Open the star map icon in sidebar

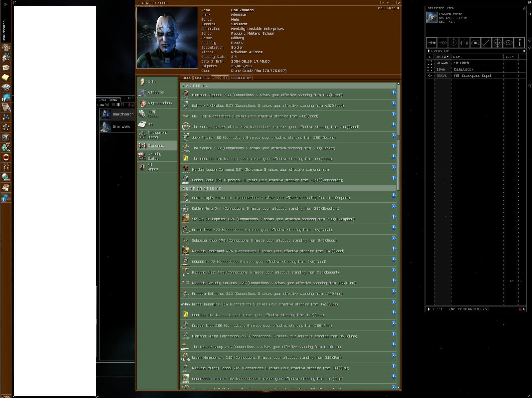(6, 117)
